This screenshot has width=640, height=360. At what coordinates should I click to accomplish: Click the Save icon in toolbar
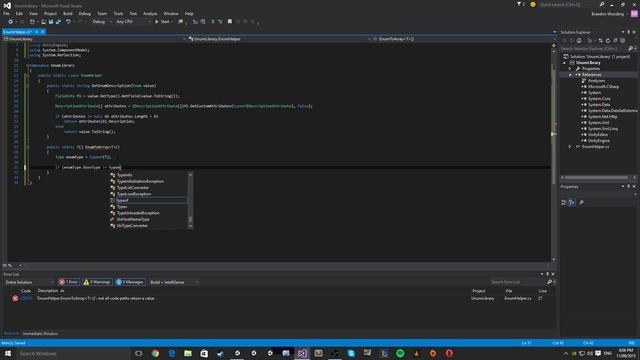51,22
